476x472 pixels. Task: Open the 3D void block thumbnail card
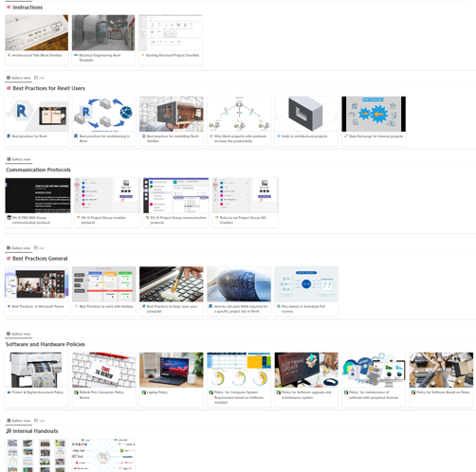306,121
